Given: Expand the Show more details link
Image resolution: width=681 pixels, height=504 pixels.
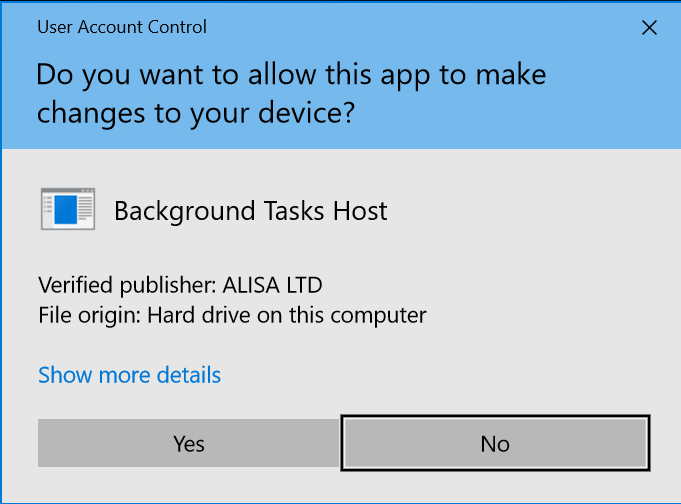Looking at the screenshot, I should (129, 375).
